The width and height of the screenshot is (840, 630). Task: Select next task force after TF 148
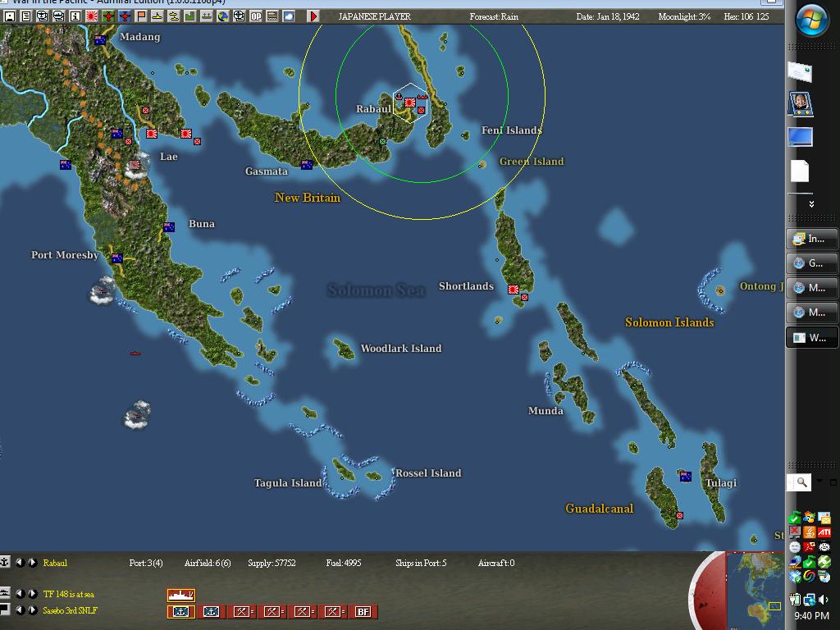click(33, 594)
